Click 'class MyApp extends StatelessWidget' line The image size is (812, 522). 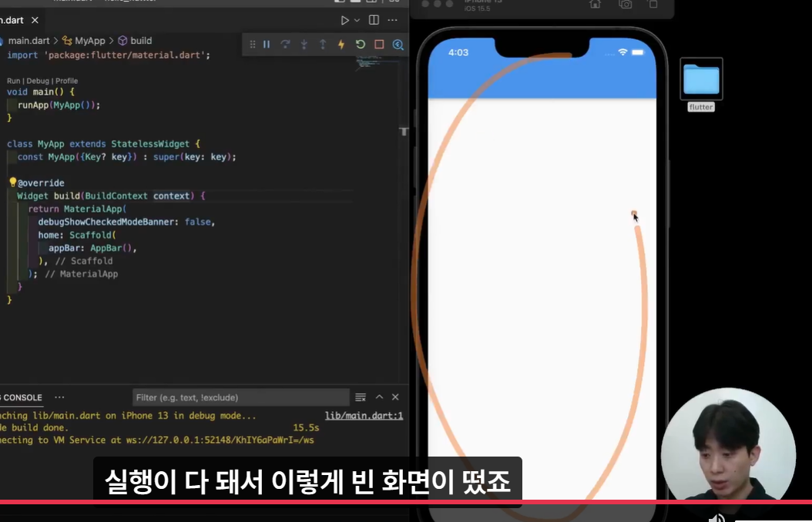tap(103, 144)
